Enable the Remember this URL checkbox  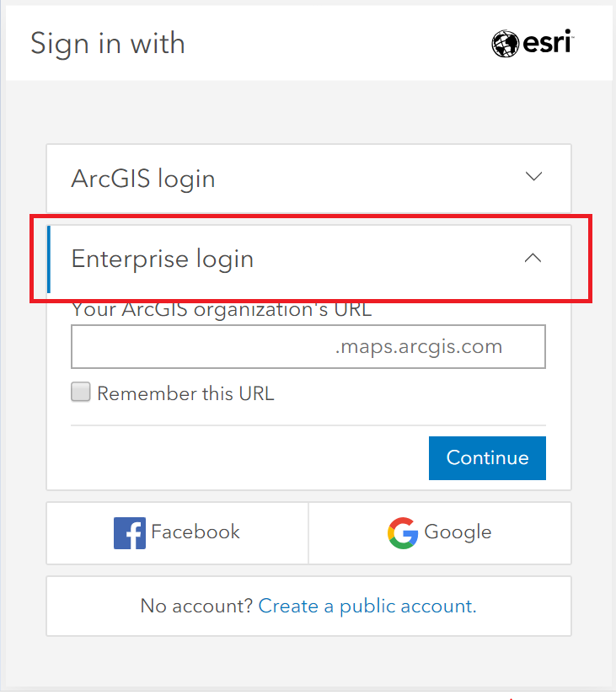(81, 392)
